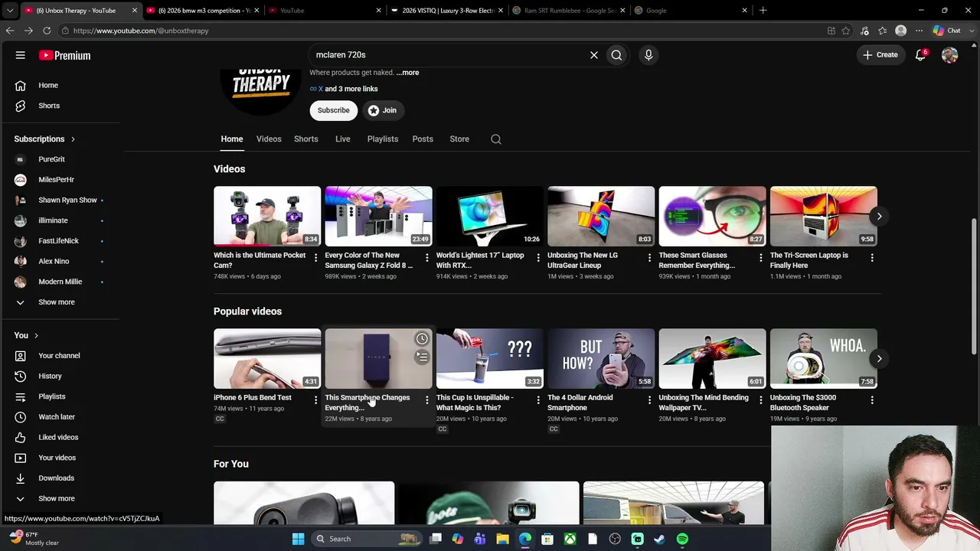The width and height of the screenshot is (980, 551).
Task: Open the Xbox app from the taskbar
Action: coord(570,539)
